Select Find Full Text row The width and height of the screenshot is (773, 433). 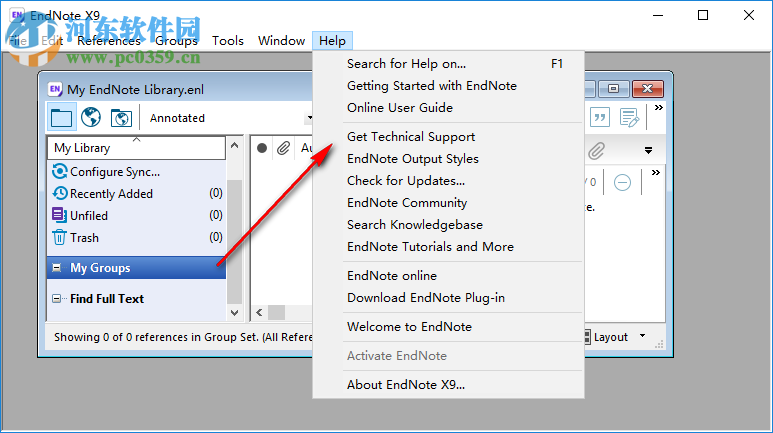[137, 298]
